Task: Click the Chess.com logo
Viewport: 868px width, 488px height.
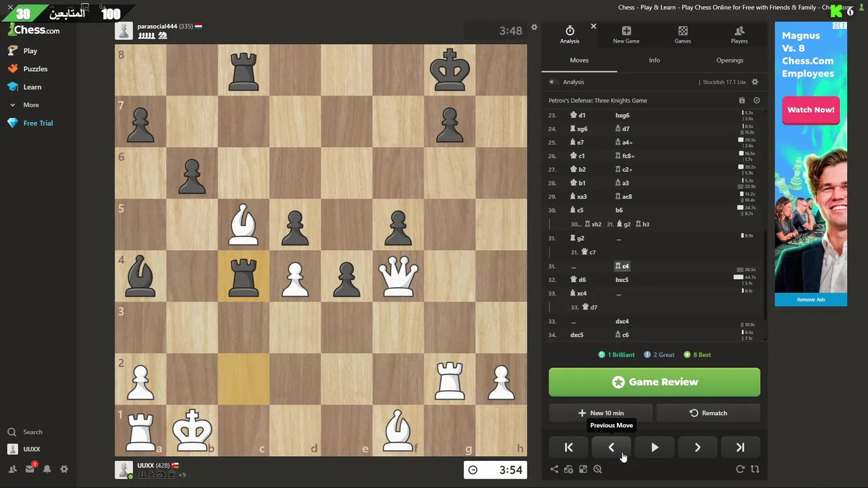Action: 34,30
